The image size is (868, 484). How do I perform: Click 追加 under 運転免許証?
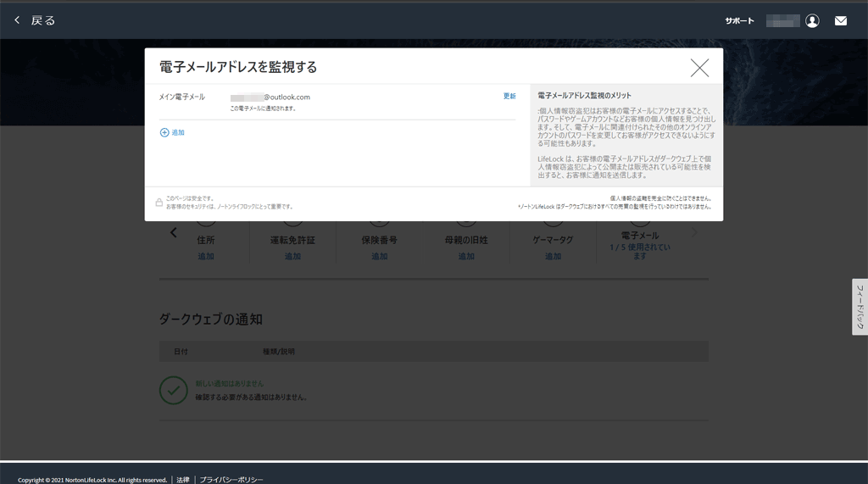click(292, 256)
